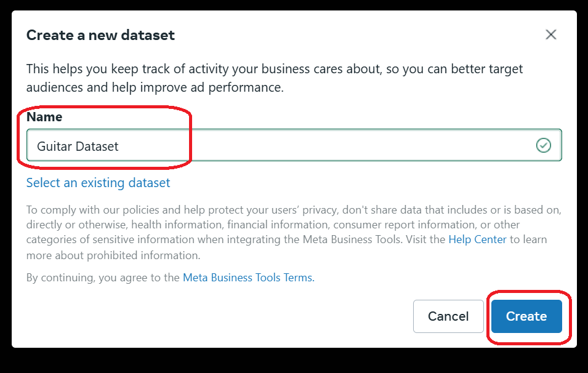
Task: Open Meta Business Tools Terms link
Action: coord(248,278)
